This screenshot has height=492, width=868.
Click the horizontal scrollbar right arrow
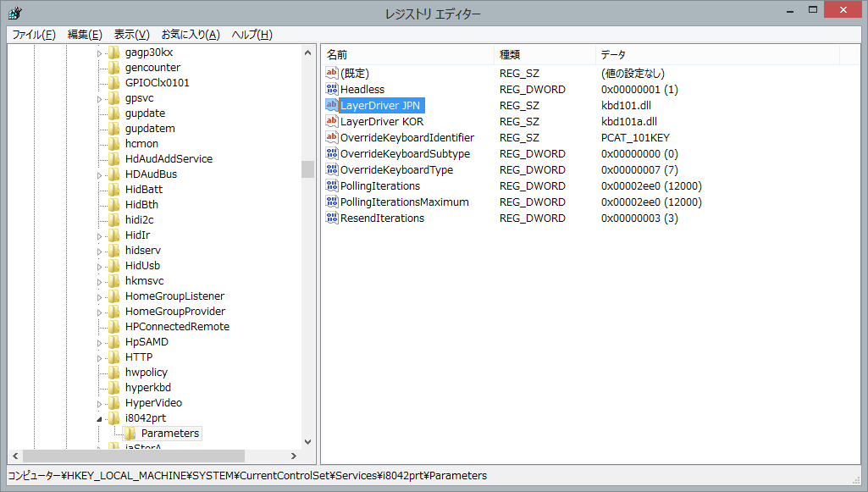click(x=293, y=456)
